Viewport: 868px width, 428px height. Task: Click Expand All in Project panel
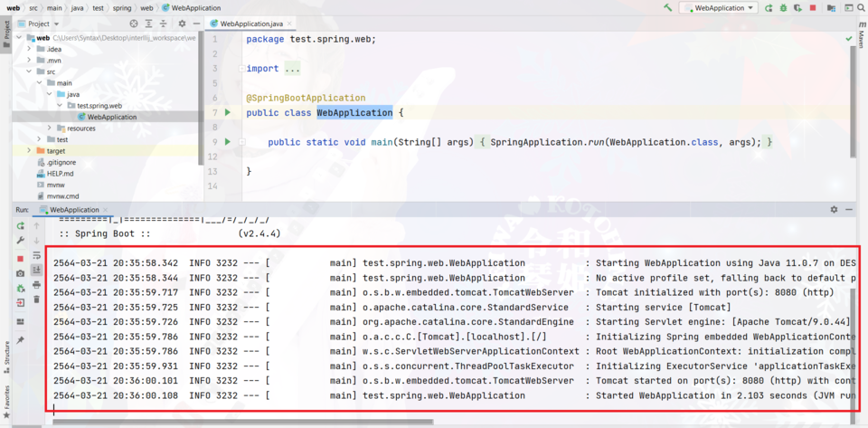pos(149,24)
